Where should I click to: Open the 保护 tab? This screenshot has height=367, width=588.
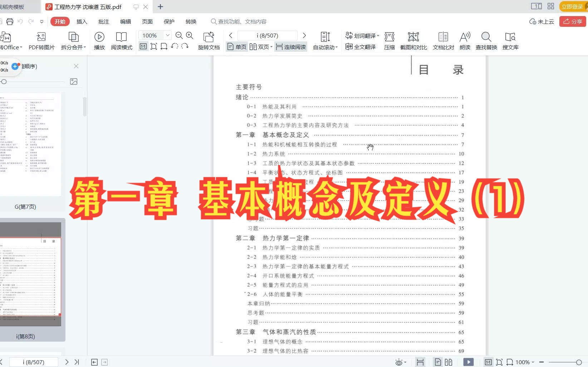click(169, 21)
